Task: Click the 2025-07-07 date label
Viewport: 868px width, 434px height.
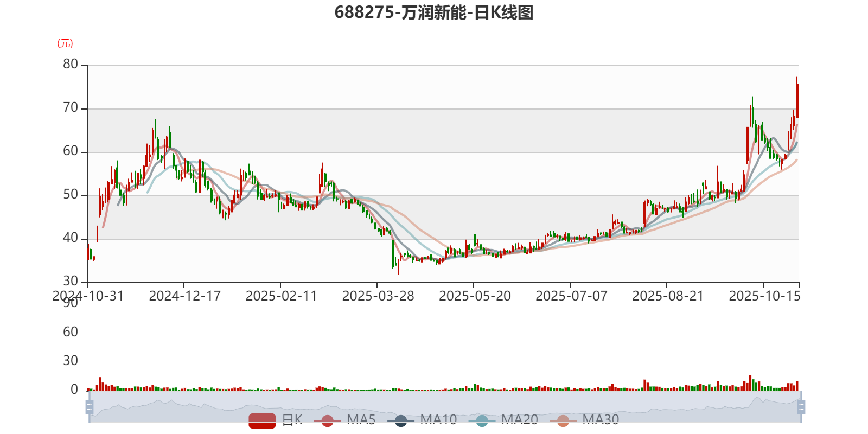Action: click(x=571, y=296)
